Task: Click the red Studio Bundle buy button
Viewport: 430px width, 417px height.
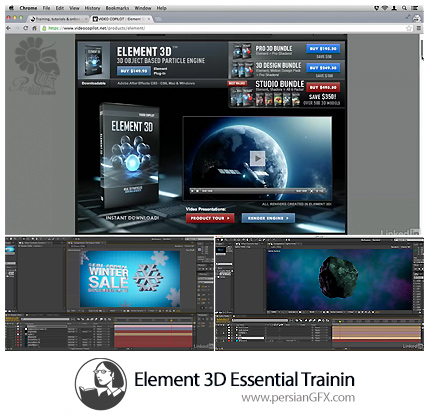Action: (323, 87)
